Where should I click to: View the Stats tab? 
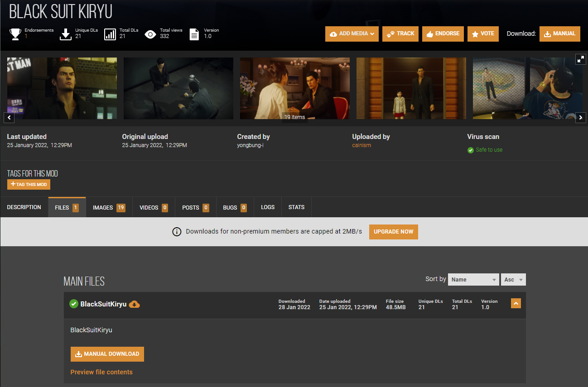click(x=296, y=207)
